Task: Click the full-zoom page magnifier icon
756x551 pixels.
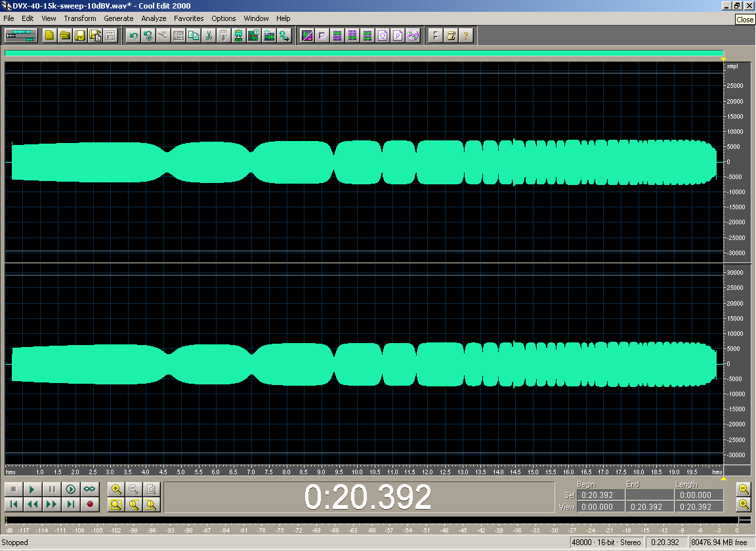Action: [x=152, y=489]
